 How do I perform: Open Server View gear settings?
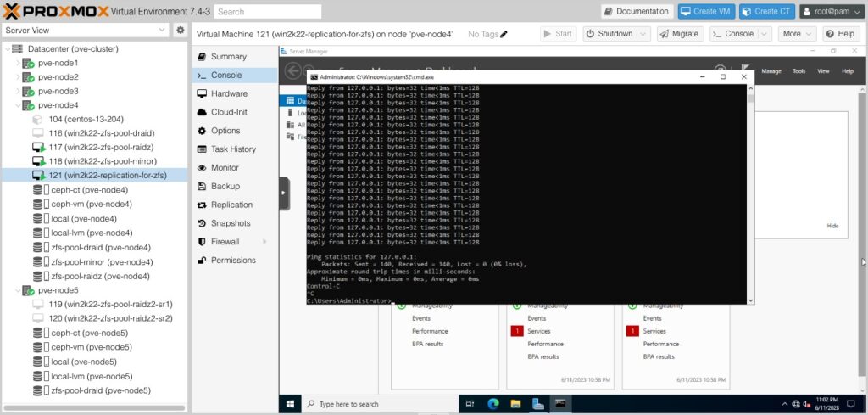(x=180, y=31)
